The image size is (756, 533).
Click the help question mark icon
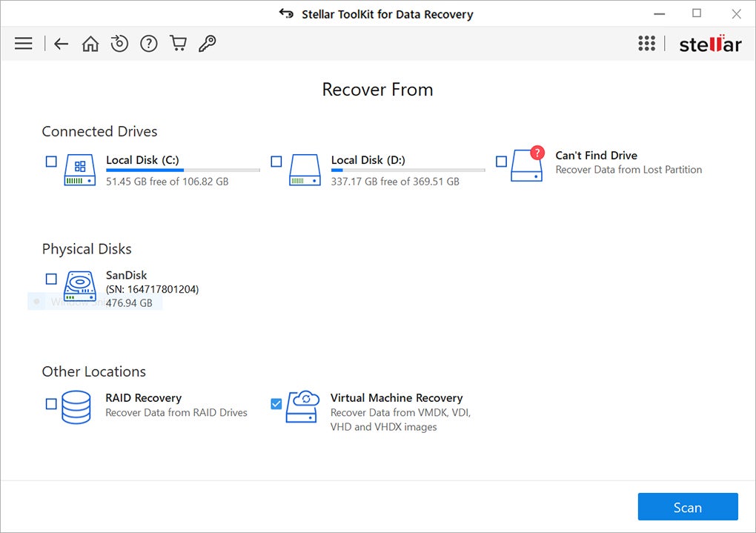pos(148,43)
